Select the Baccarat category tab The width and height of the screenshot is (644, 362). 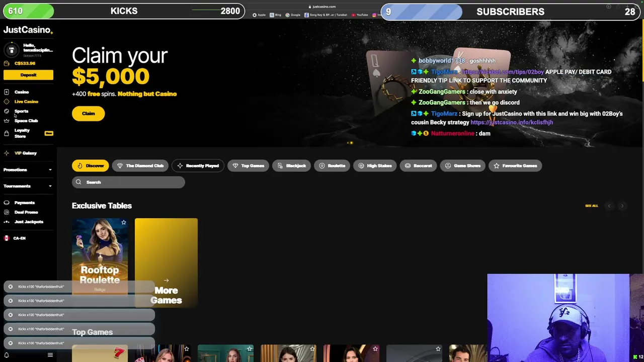pos(418,165)
